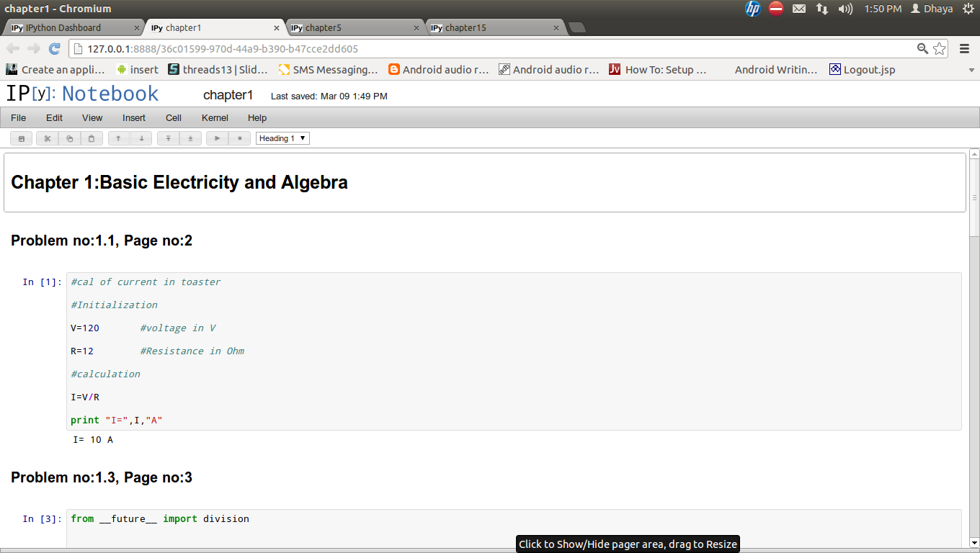
Task: Open the Heading 1 cell type dropdown
Action: click(x=282, y=138)
